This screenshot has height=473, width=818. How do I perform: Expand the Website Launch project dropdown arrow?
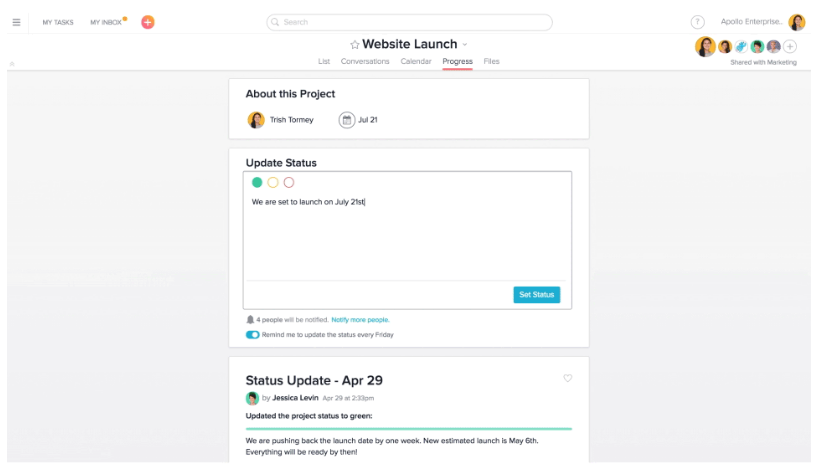[465, 45]
